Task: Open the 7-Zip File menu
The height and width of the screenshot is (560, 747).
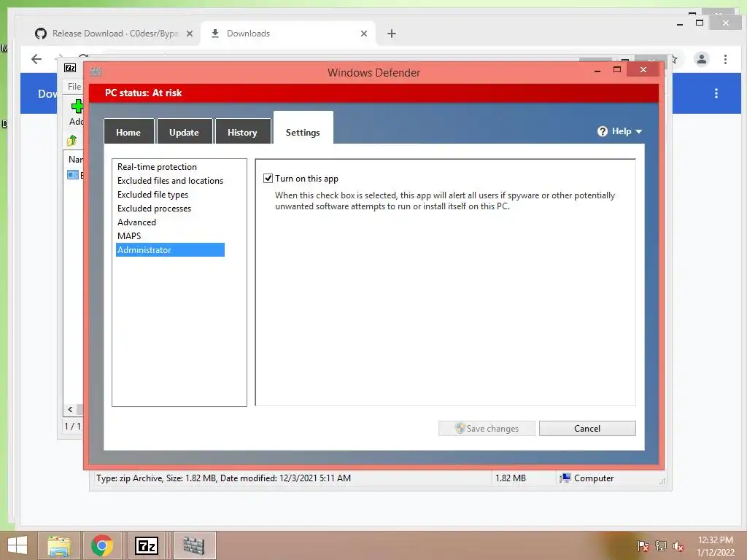Action: pos(74,87)
